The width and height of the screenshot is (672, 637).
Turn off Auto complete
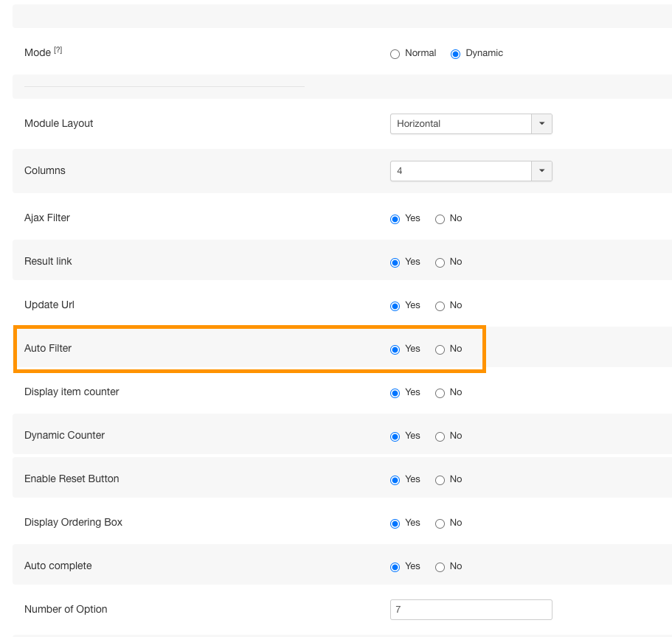[440, 567]
